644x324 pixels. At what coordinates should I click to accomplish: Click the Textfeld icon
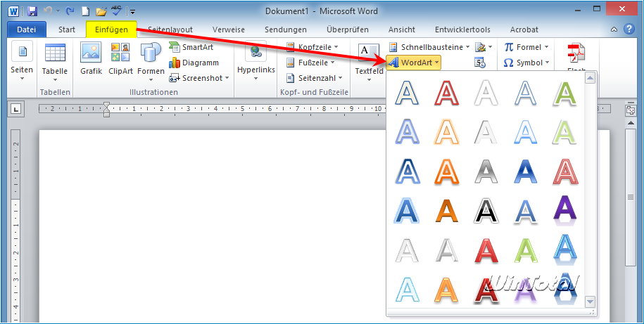(x=369, y=53)
